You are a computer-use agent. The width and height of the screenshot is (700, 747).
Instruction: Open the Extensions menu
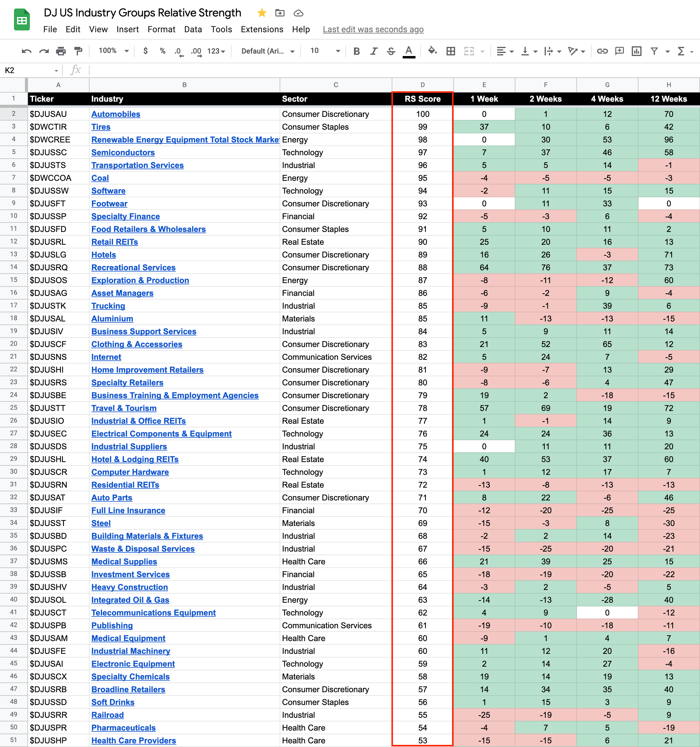[262, 29]
